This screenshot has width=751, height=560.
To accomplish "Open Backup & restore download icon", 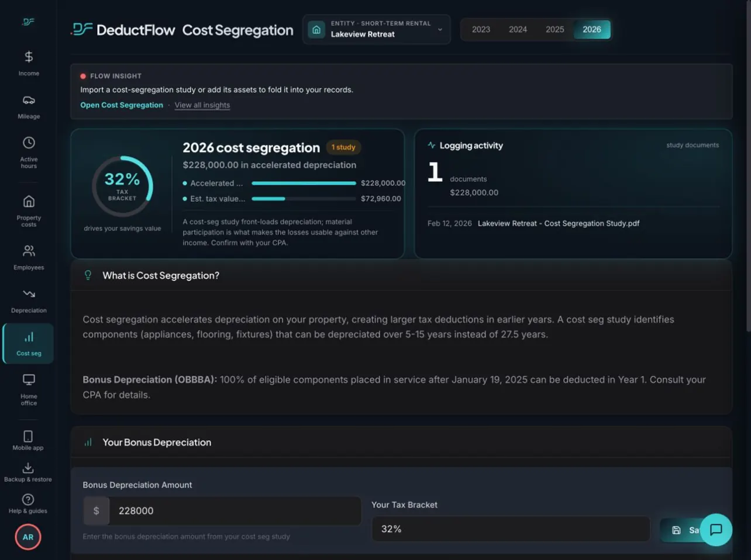I will (x=28, y=468).
